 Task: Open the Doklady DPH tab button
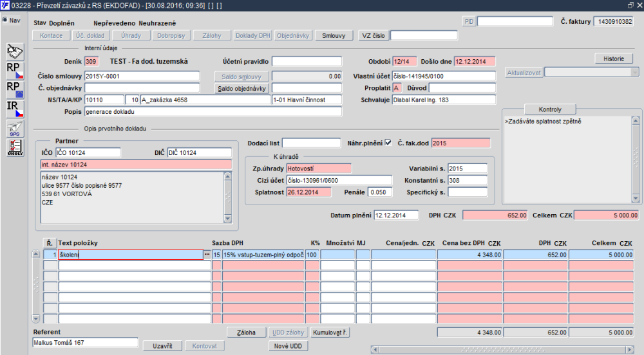(252, 35)
